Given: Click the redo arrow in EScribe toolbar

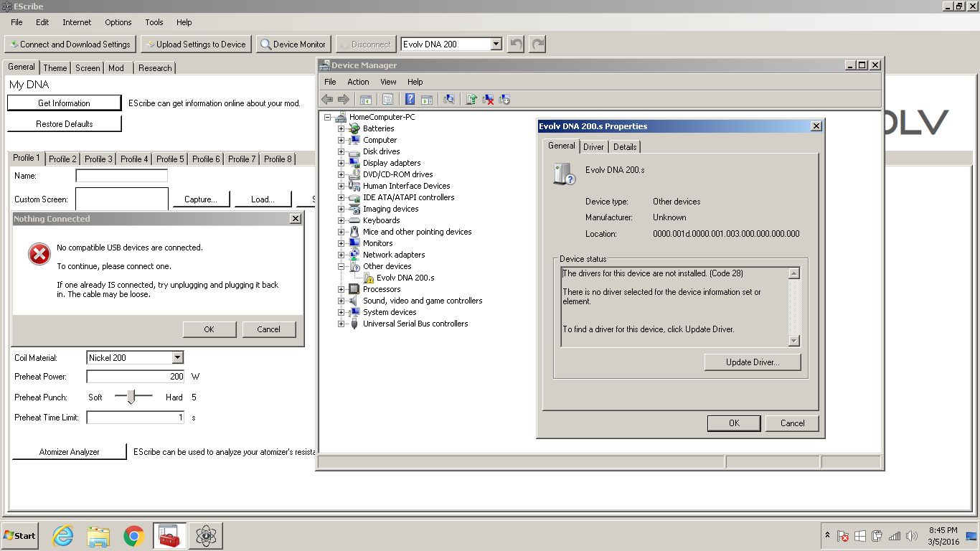Looking at the screenshot, I should tap(537, 44).
